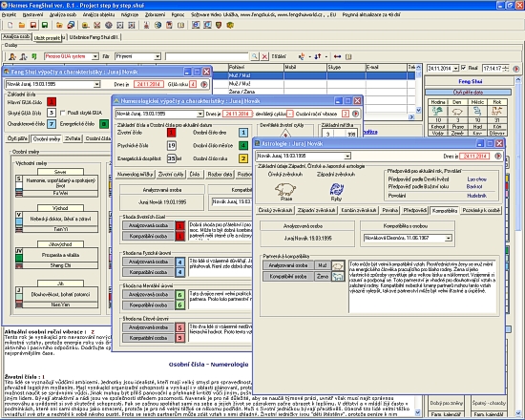Open the Projekt menu
Screen dimensions: 525x420
(x=9, y=14)
